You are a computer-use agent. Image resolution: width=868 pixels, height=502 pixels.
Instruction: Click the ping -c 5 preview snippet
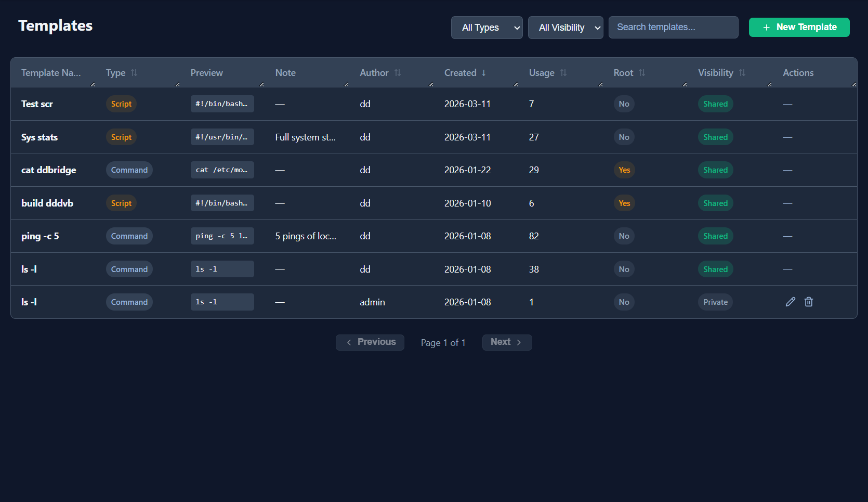(x=222, y=236)
